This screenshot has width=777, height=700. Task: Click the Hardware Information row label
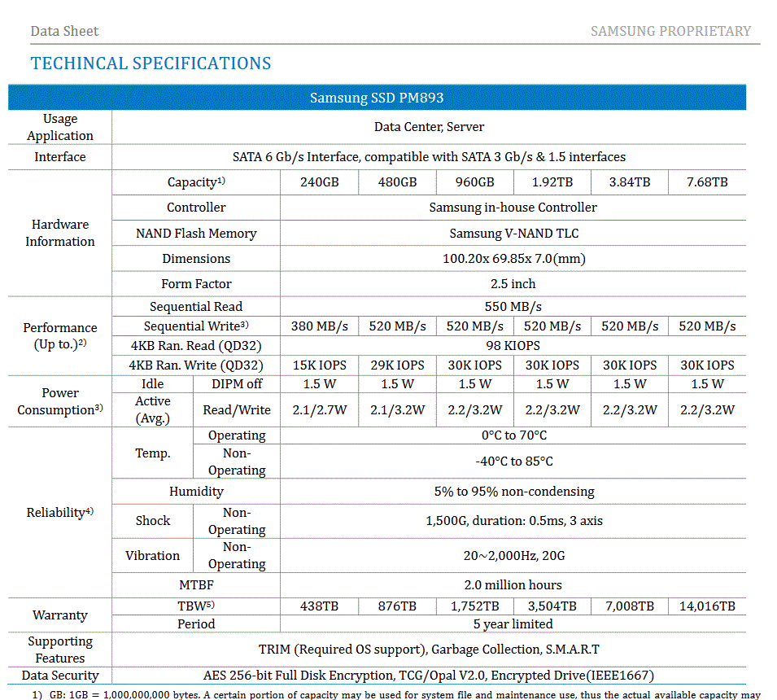(x=60, y=233)
